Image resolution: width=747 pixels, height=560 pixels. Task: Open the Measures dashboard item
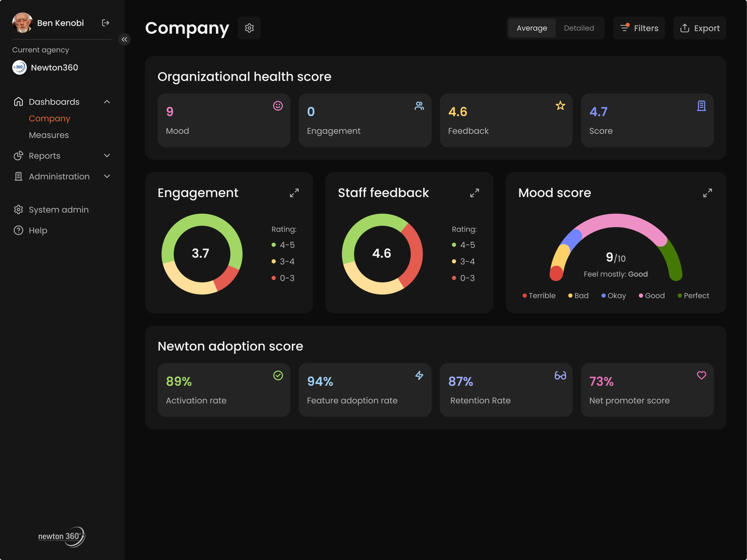pyautogui.click(x=49, y=135)
